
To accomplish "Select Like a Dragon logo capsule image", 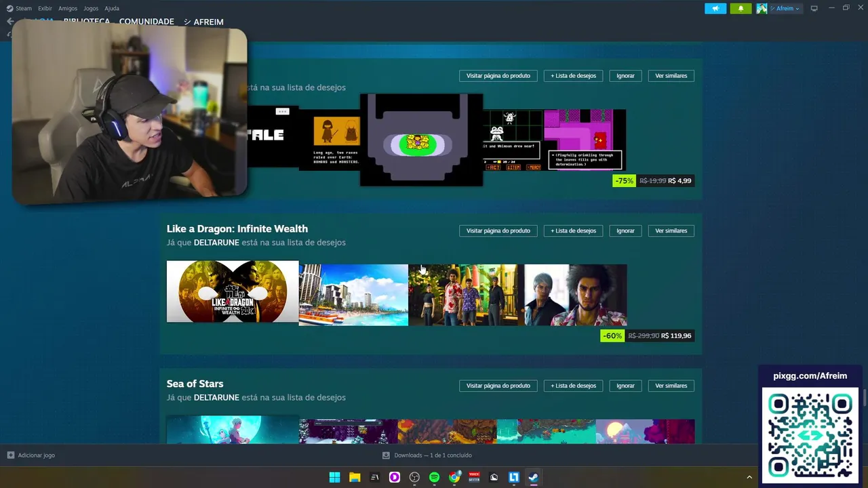I will [233, 291].
